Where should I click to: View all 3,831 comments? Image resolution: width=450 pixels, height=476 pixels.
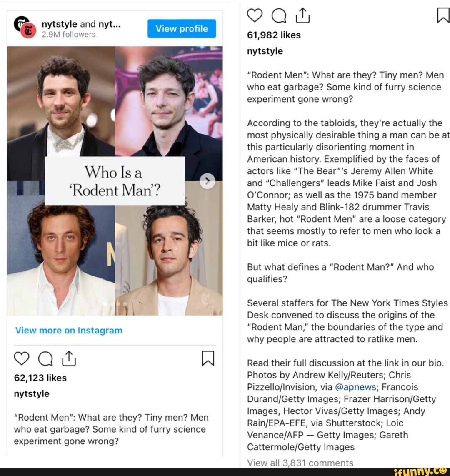click(300, 463)
